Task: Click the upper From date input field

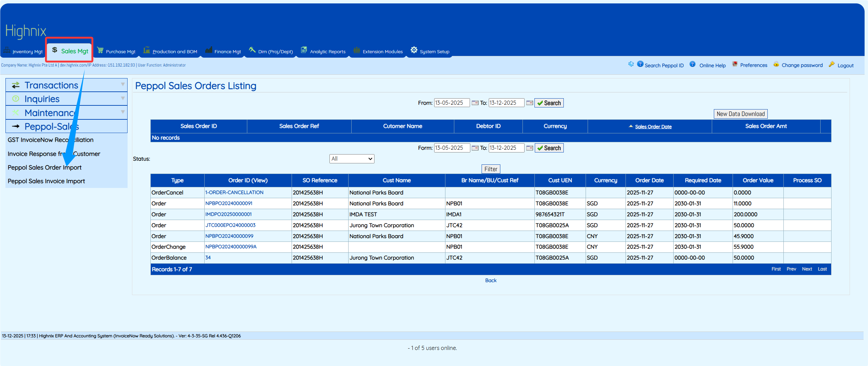Action: click(x=451, y=103)
